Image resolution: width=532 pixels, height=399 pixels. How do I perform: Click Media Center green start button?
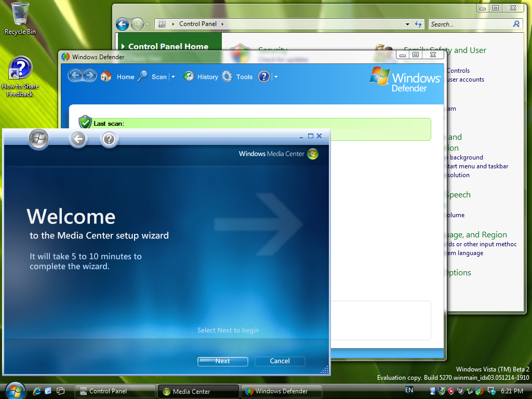click(x=38, y=139)
